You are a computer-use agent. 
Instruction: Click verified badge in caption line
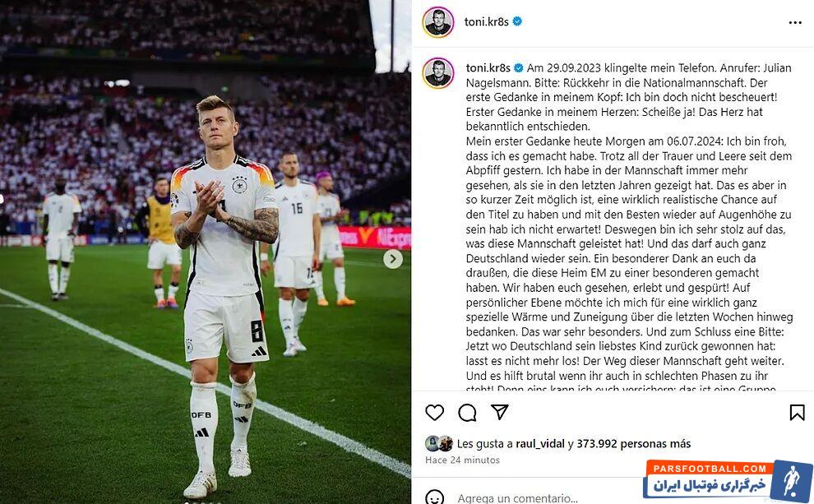pos(519,68)
